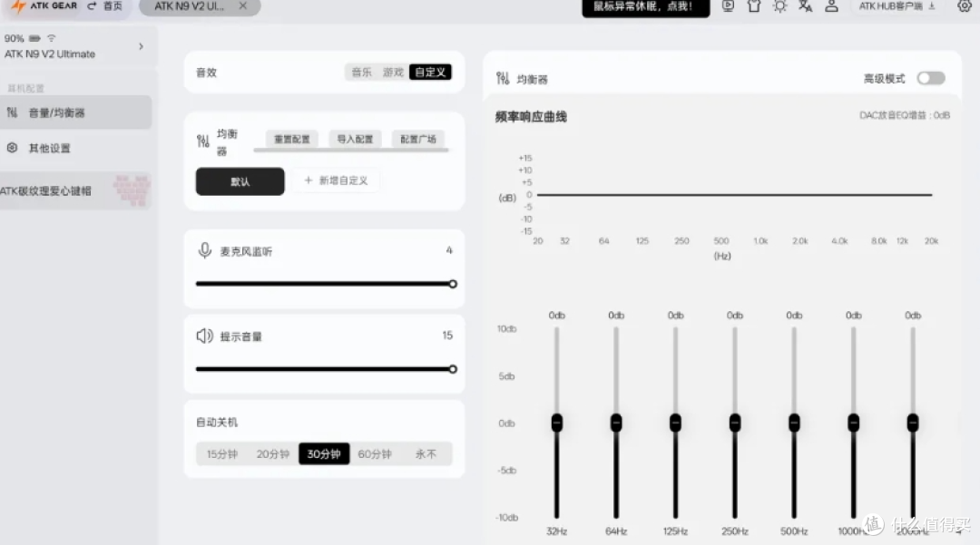Select the 游戏 sound effect mode

pyautogui.click(x=393, y=73)
